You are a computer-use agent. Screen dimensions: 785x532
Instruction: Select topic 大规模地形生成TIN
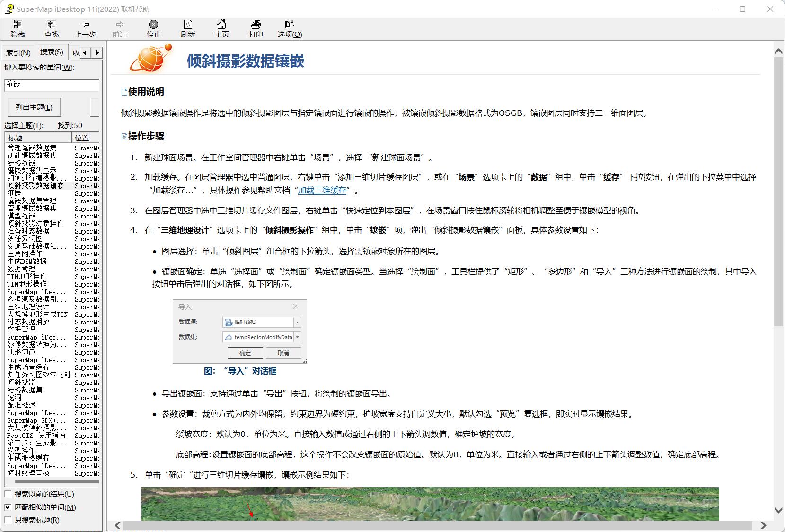[x=37, y=314]
